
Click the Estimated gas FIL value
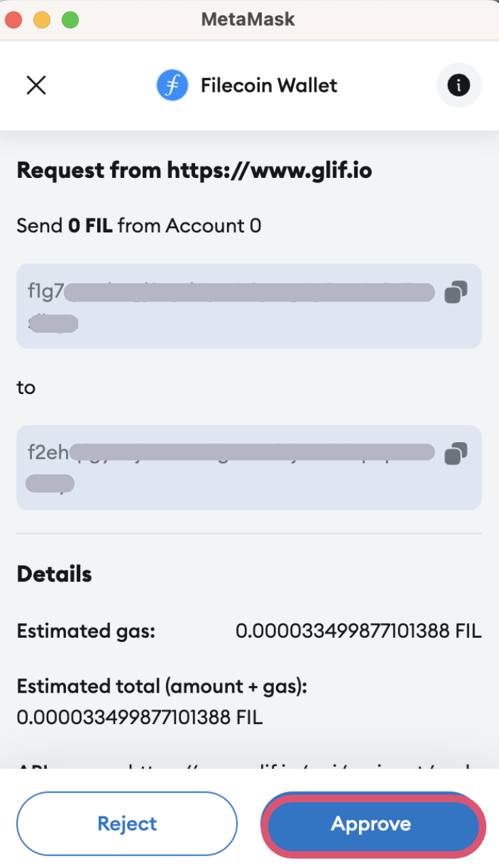point(358,632)
